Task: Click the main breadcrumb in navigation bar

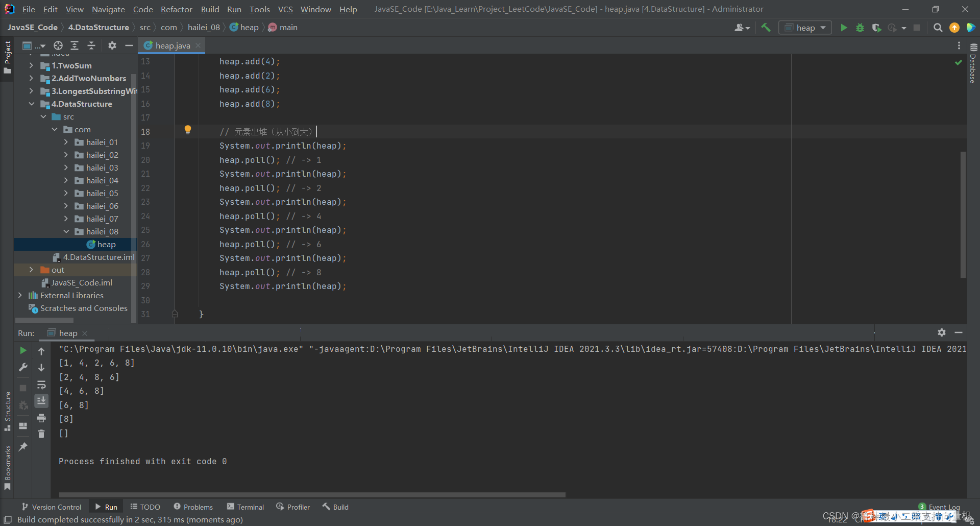Action: (283, 27)
